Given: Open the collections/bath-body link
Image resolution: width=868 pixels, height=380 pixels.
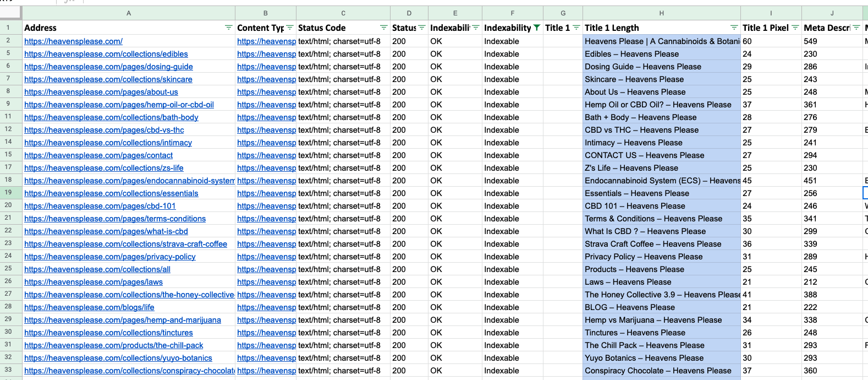Looking at the screenshot, I should point(111,117).
